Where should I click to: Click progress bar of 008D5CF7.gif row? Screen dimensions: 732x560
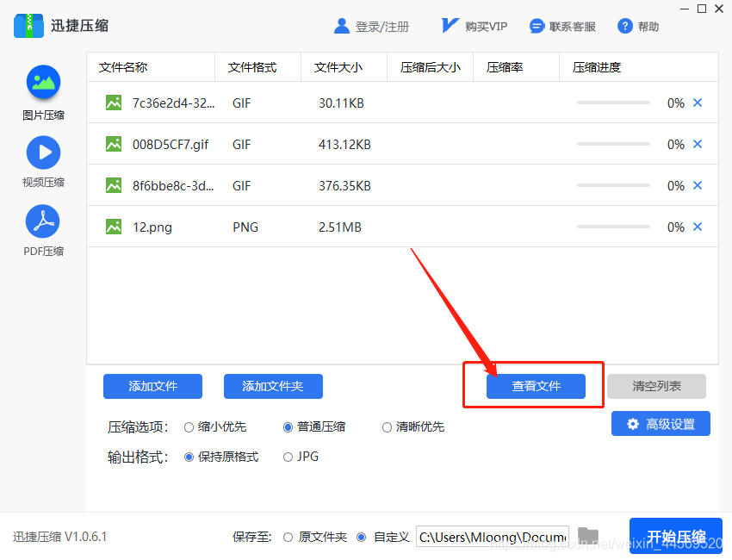click(x=613, y=144)
